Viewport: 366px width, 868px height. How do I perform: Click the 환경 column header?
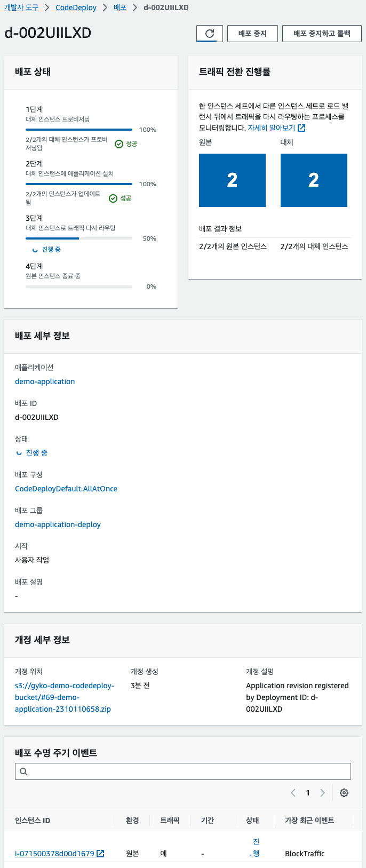(132, 821)
